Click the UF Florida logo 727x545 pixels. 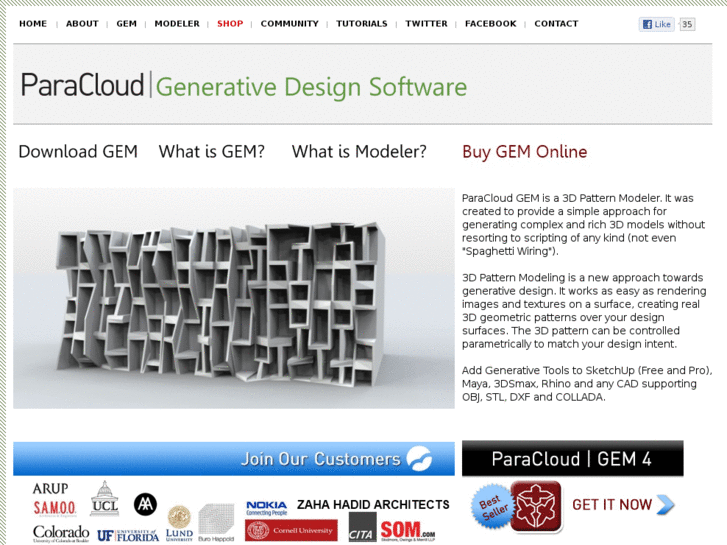pos(128,535)
